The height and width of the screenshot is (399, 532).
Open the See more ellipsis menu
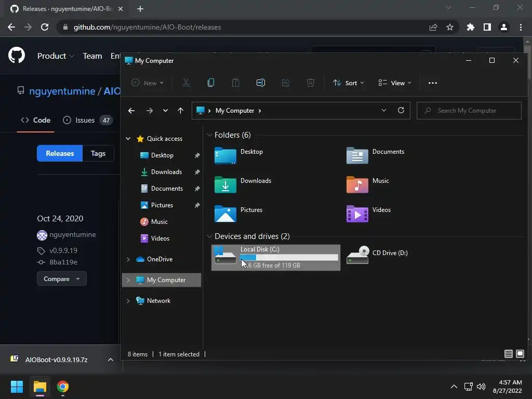433,83
